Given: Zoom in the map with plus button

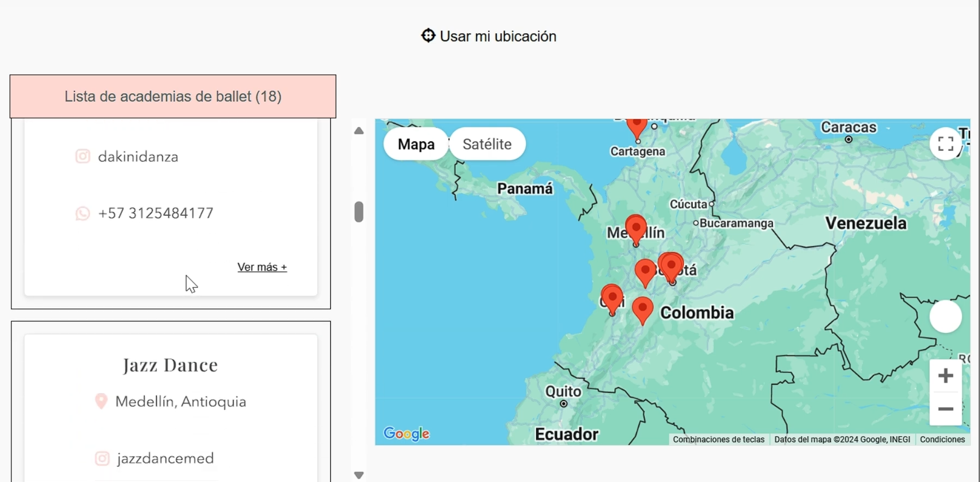Looking at the screenshot, I should click(946, 376).
